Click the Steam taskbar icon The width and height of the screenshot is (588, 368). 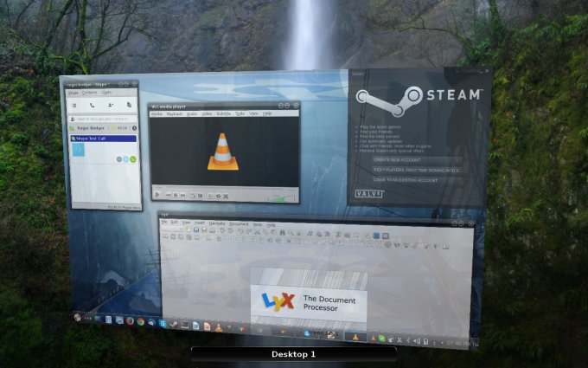pyautogui.click(x=173, y=324)
